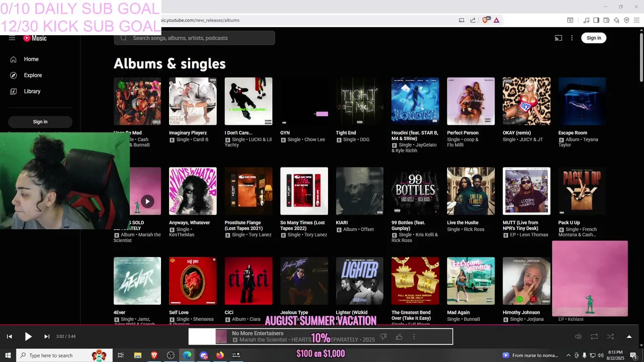This screenshot has width=644, height=362.
Task: Toggle repeat mode
Action: 594,336
